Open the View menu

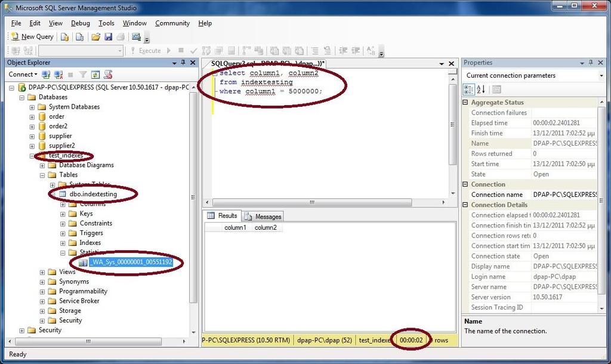[55, 23]
